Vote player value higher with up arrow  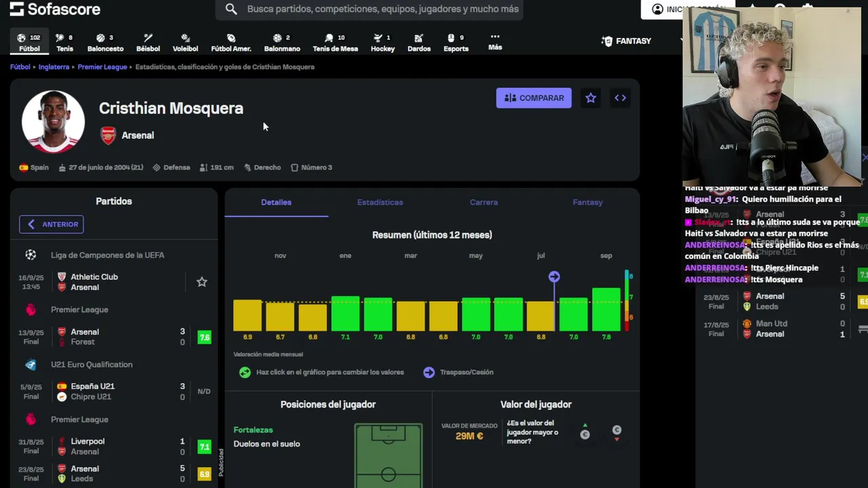585,431
